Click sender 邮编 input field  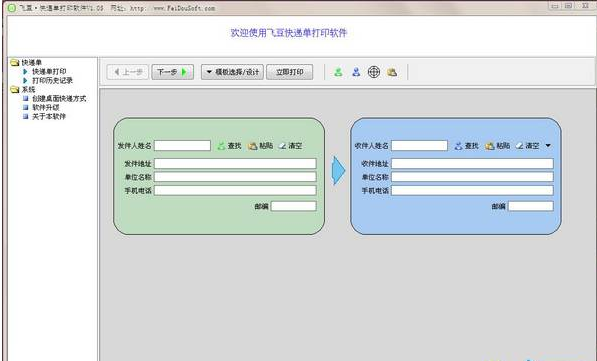point(294,206)
